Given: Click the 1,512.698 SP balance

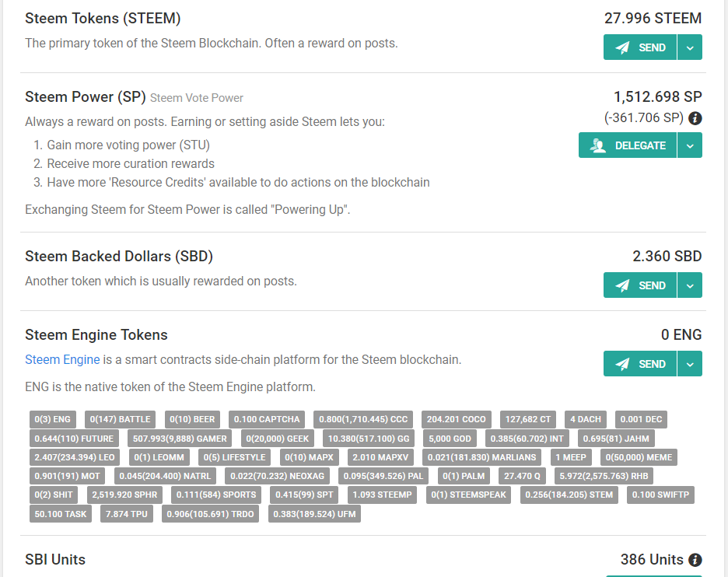Looking at the screenshot, I should click(x=657, y=96).
